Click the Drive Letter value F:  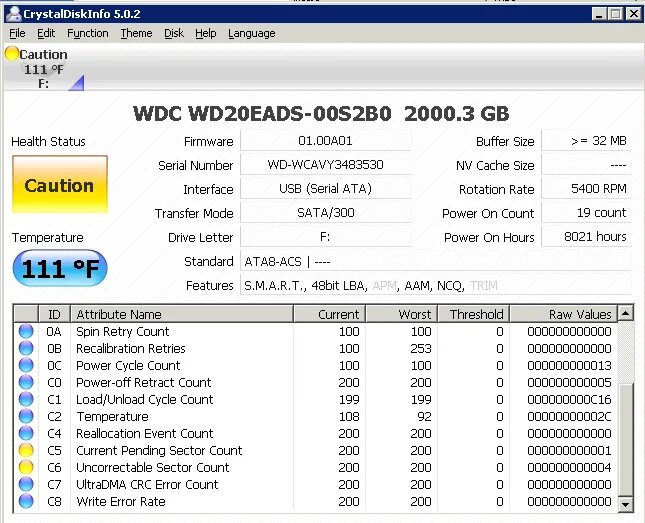325,237
